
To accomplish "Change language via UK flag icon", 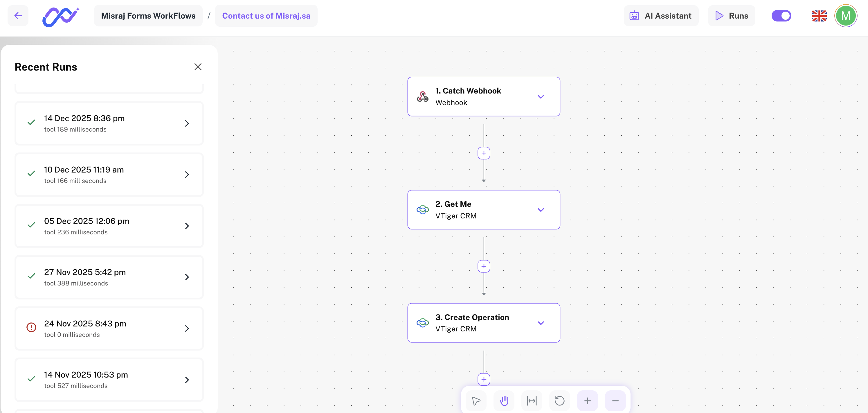I will pos(819,15).
